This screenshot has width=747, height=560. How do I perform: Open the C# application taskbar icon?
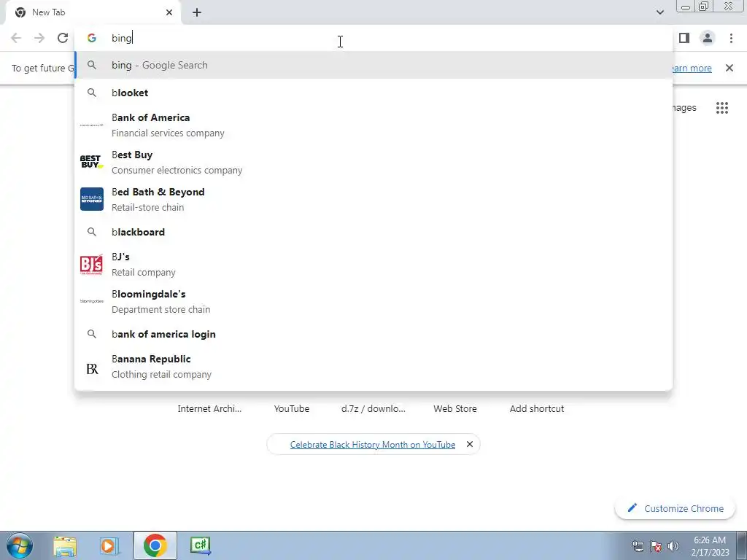200,545
